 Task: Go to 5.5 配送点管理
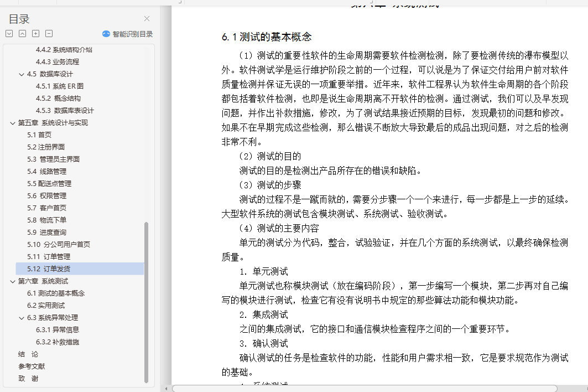pos(49,184)
